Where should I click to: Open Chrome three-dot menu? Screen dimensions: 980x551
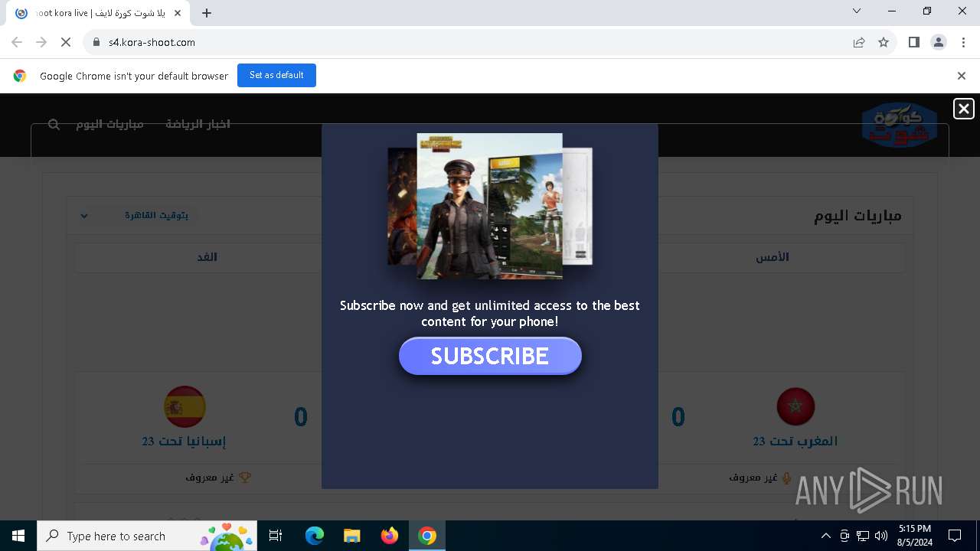coord(962,42)
